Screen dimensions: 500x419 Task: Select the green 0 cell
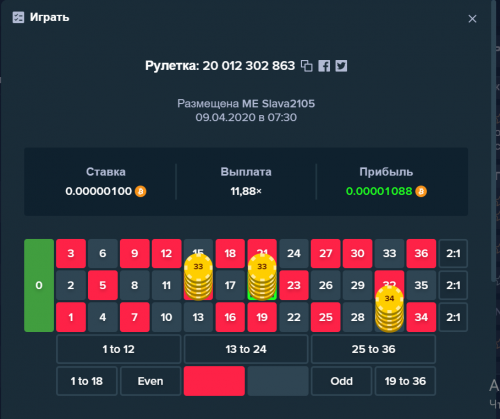39,285
